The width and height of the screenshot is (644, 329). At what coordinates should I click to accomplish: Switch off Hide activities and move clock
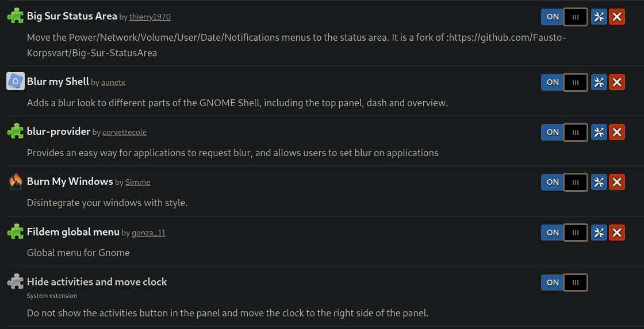564,282
